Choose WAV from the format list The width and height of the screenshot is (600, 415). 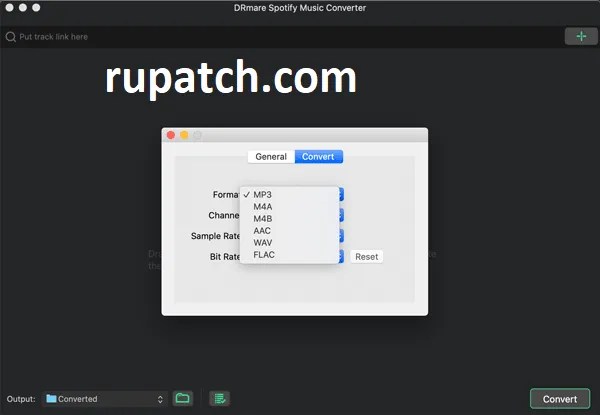(x=289, y=242)
